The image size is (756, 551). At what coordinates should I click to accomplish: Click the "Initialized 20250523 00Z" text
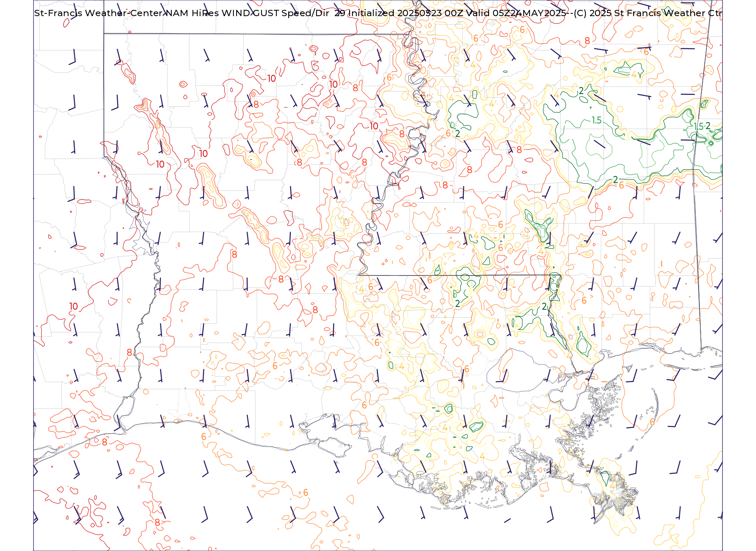pyautogui.click(x=406, y=13)
